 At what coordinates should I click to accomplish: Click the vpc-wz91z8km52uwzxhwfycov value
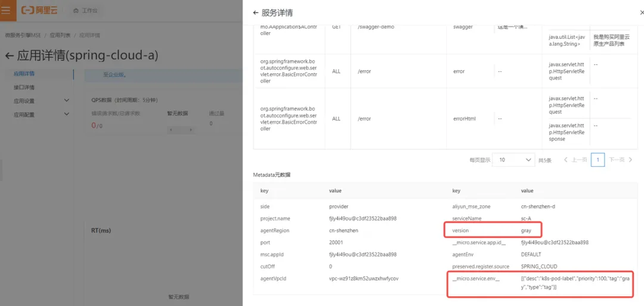click(x=364, y=279)
